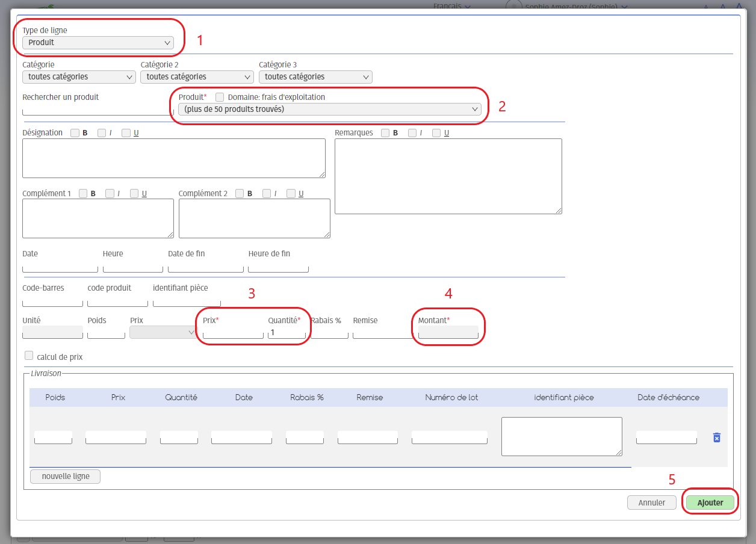
Task: Focus the Livraison Quantité field
Action: (179, 437)
